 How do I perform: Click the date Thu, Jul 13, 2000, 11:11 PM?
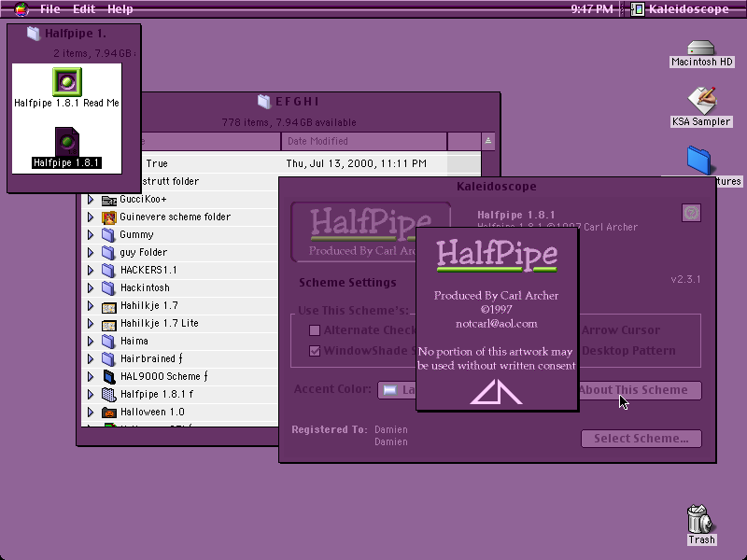pos(357,164)
